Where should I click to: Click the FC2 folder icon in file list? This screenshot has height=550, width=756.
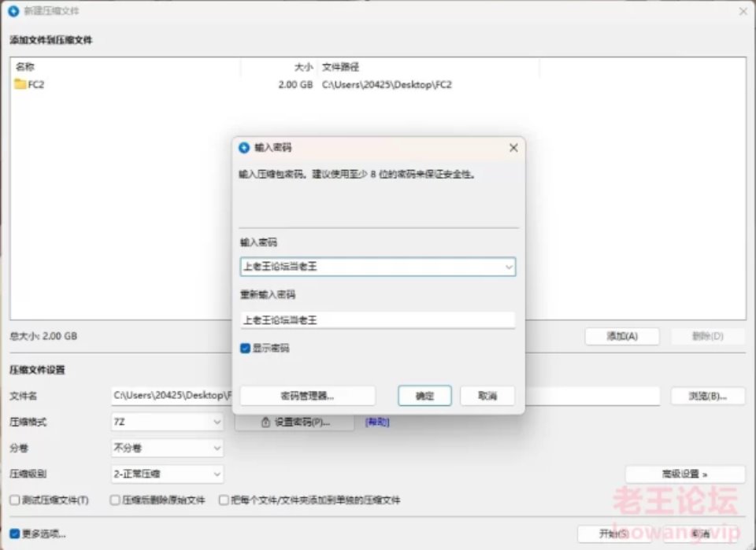click(20, 85)
